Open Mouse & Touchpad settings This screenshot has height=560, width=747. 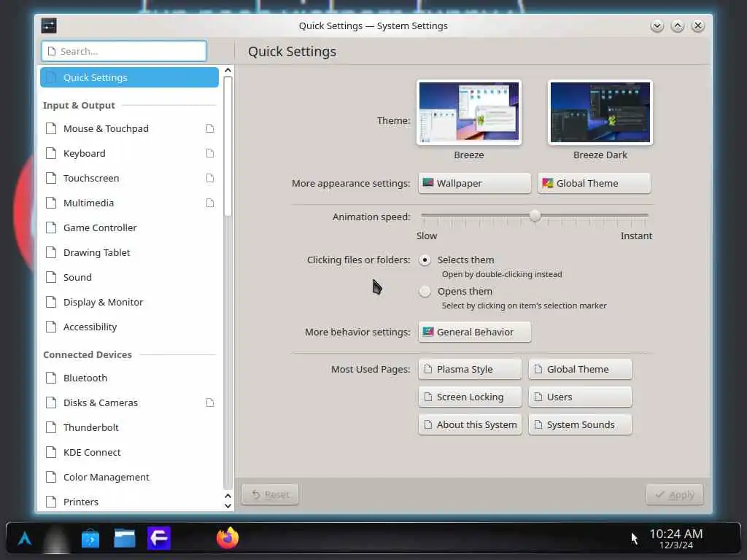pos(129,128)
